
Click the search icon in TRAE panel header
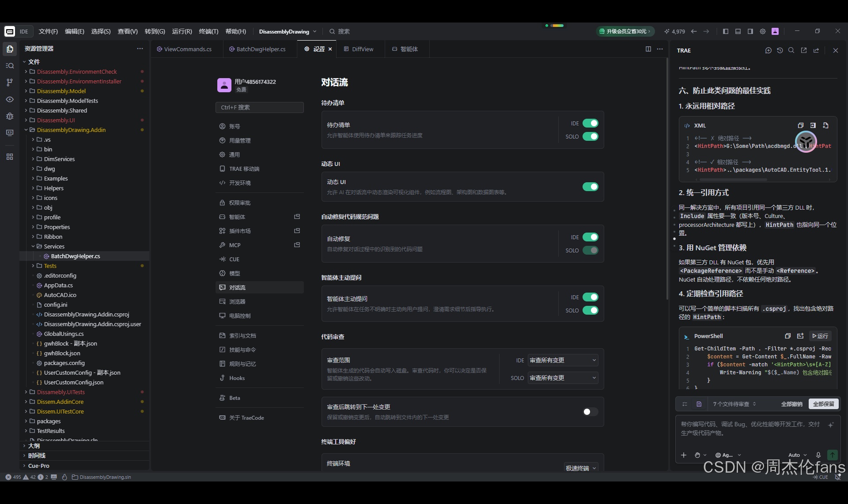coord(791,50)
